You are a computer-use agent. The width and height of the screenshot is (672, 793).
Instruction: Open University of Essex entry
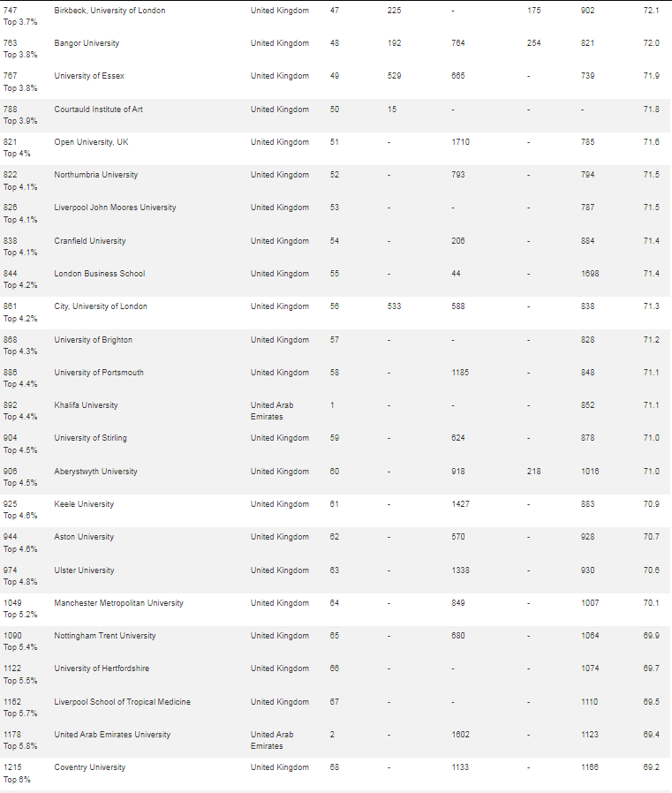[x=89, y=76]
